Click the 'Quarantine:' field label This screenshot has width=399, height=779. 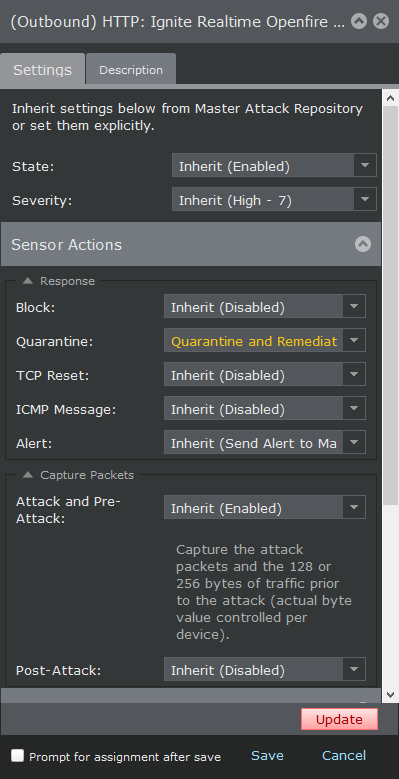coord(55,342)
